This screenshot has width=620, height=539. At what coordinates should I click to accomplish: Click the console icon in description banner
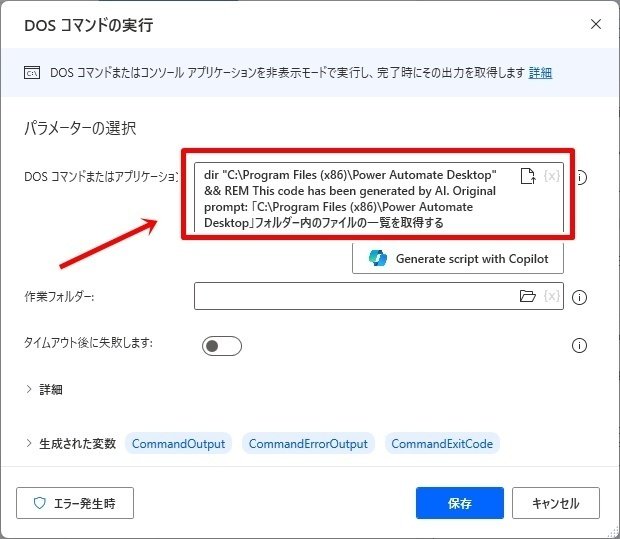32,73
